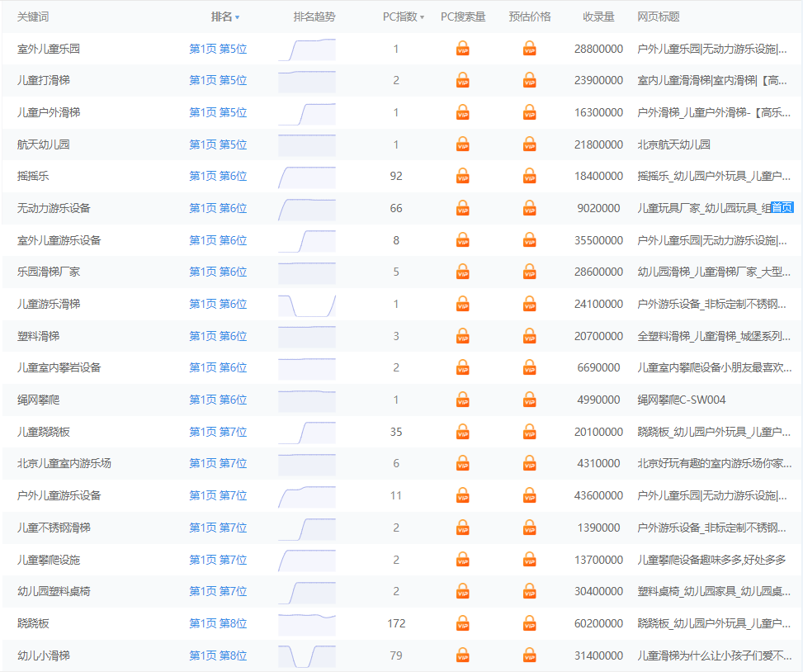Sort by PC指数 column header
The image size is (803, 672).
[404, 17]
